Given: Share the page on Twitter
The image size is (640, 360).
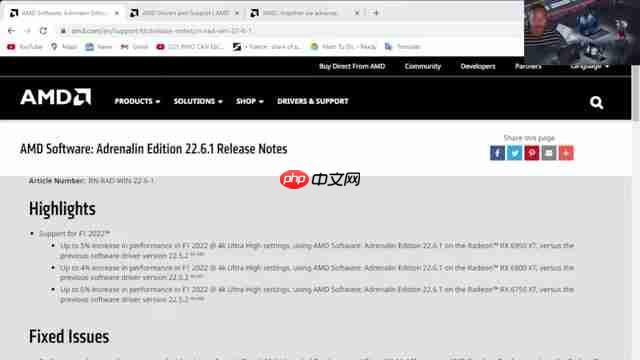Looking at the screenshot, I should click(514, 153).
